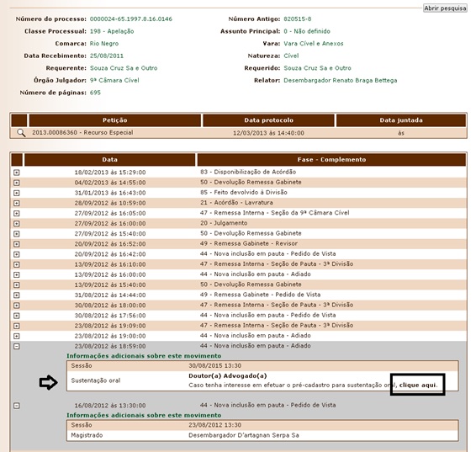476x452 pixels.
Task: Collapse the 16/08/2012 13:30 Pedido de Vista row
Action: [x=17, y=406]
